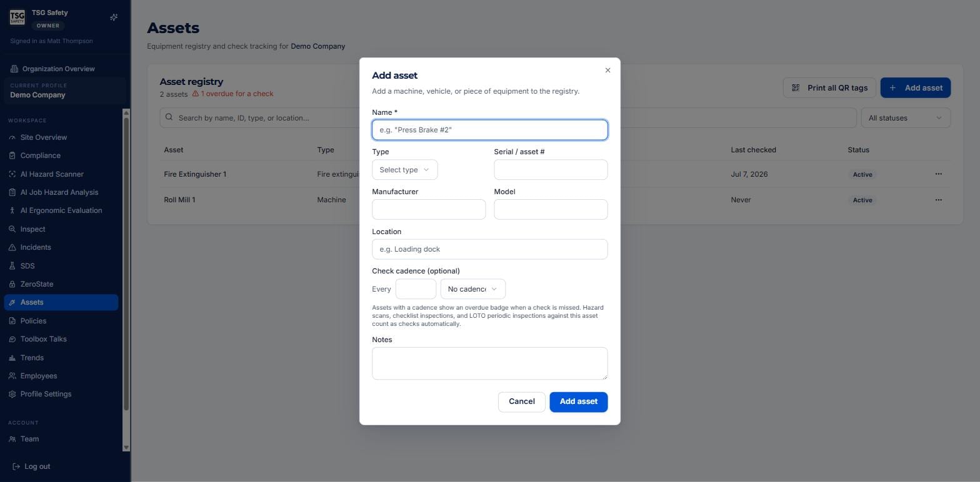Click the AI Job Hazard Analysis icon
Viewport: 980px width, 482px height.
tap(12, 192)
